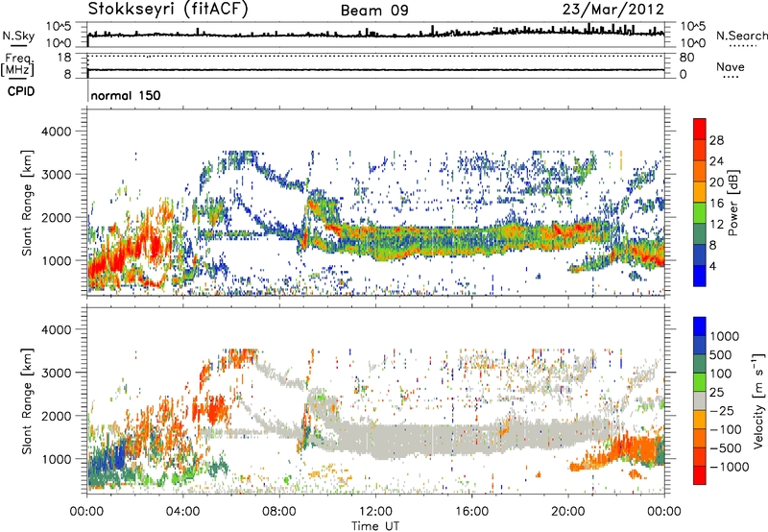Pick the gray Velocity segment between 25 and -25

pyautogui.click(x=700, y=400)
